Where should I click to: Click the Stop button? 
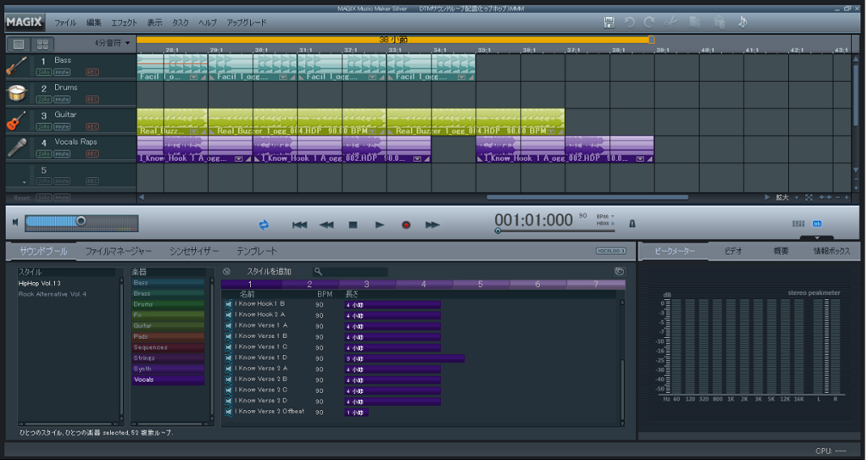coord(353,224)
